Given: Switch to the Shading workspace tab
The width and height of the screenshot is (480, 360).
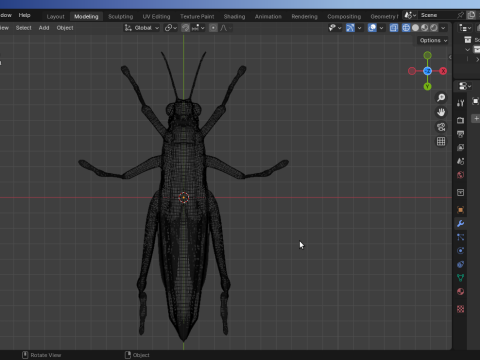Looking at the screenshot, I should coord(234,16).
